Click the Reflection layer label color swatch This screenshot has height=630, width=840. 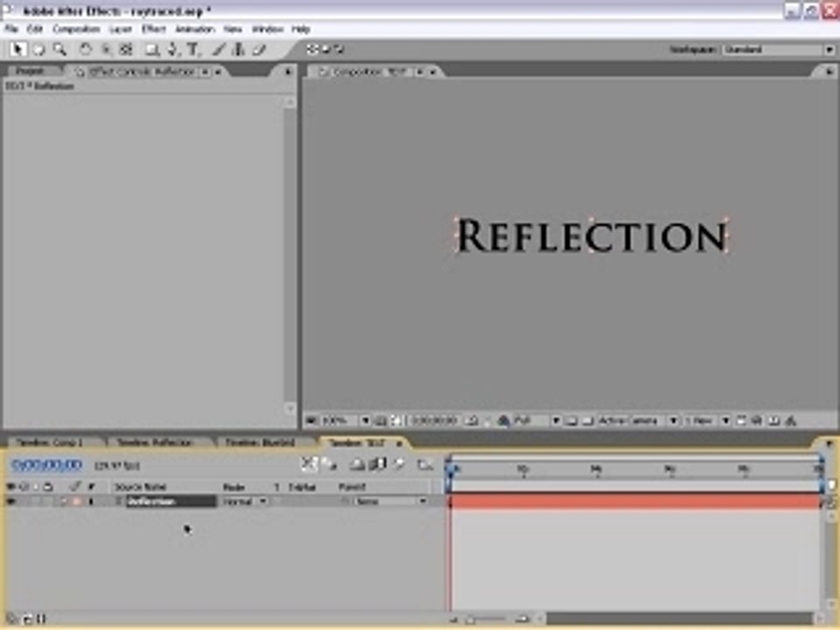tap(76, 501)
